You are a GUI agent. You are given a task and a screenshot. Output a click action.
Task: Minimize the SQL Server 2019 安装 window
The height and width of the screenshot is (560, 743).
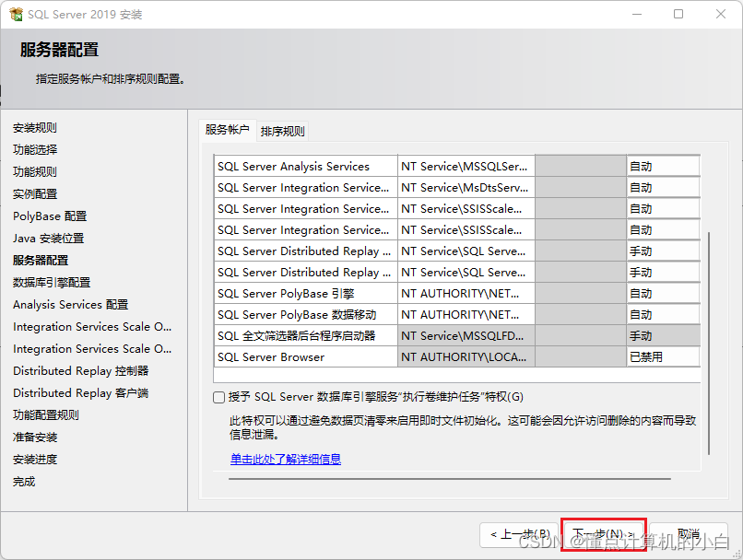click(637, 14)
